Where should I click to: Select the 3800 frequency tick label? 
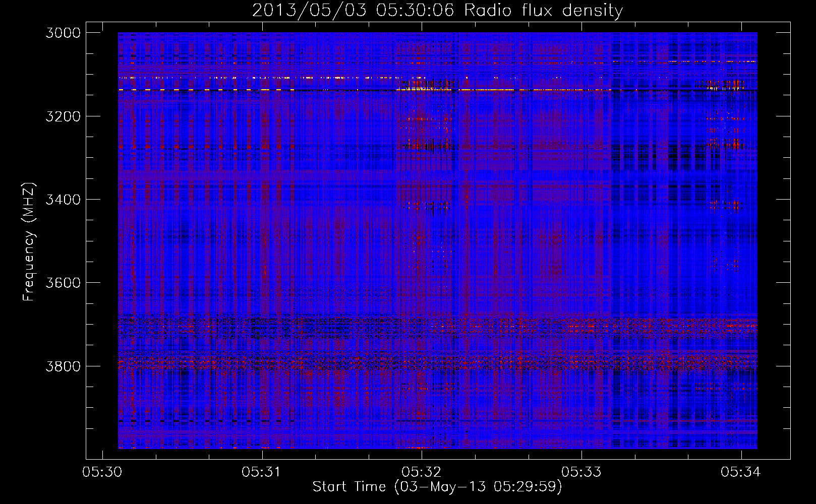[x=63, y=366]
